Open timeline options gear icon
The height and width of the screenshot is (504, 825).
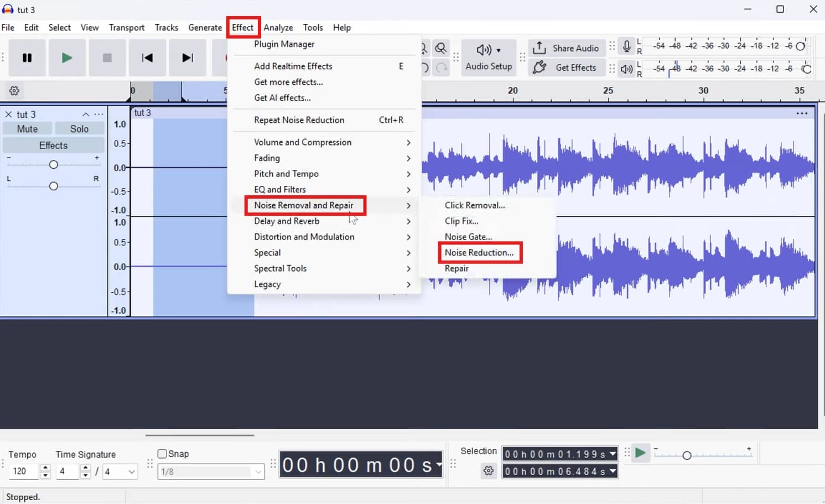14,91
